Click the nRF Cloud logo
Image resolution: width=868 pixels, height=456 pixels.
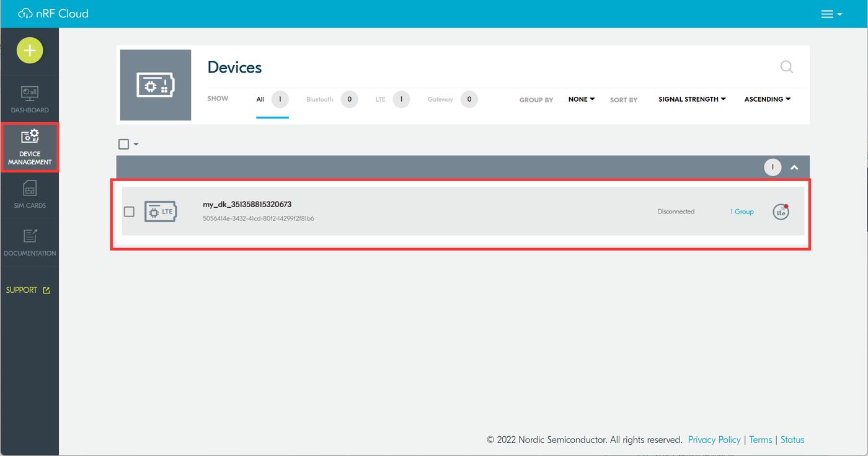53,14
